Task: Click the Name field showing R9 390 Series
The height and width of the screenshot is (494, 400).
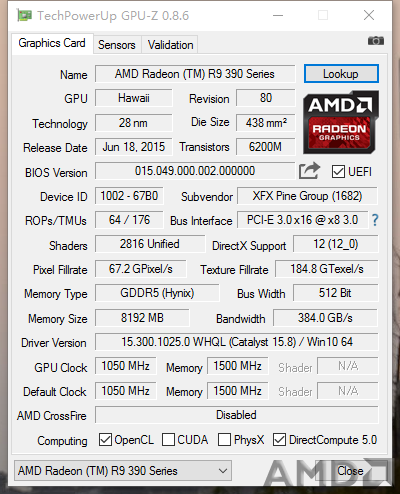Action: (x=195, y=74)
